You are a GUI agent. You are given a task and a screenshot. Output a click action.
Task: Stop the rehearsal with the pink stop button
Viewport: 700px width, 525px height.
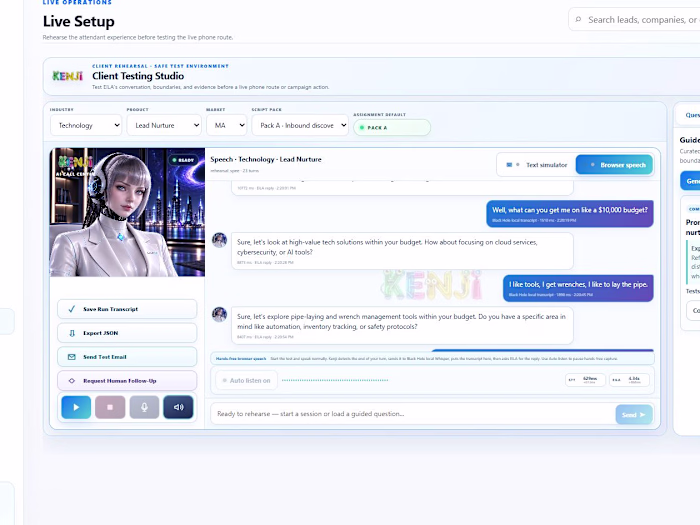point(110,407)
